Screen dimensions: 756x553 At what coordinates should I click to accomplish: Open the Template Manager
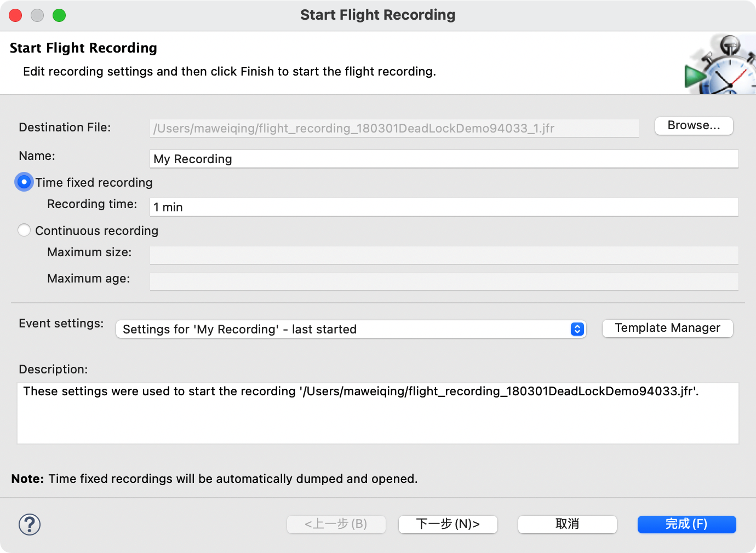point(667,328)
